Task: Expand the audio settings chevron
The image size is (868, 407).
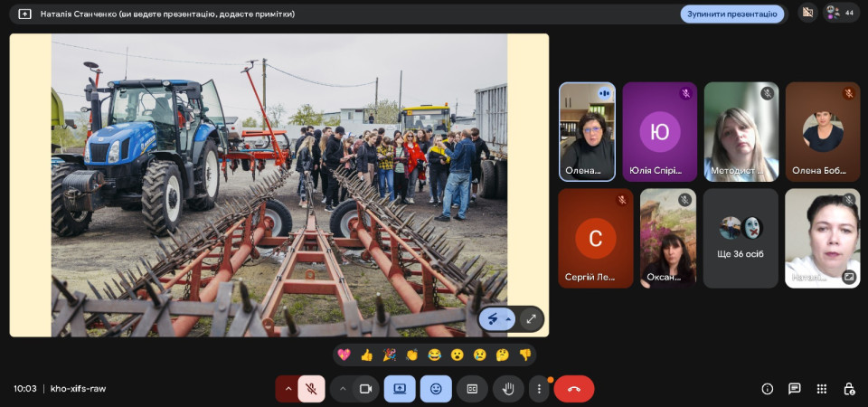Action: (x=288, y=389)
